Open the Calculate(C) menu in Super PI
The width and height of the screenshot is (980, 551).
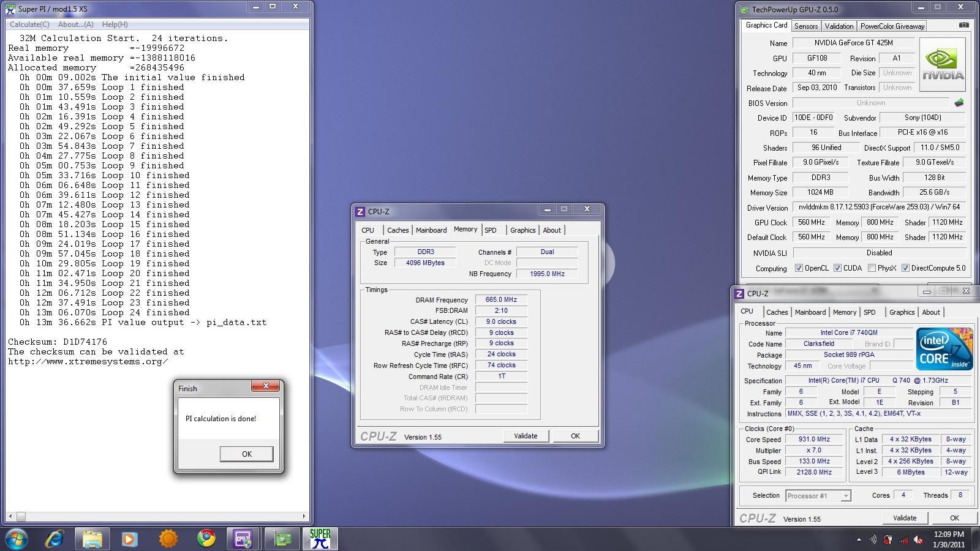29,24
